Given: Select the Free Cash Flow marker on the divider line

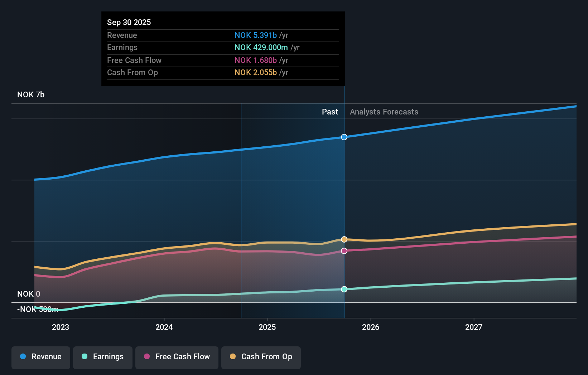Looking at the screenshot, I should (x=344, y=250).
